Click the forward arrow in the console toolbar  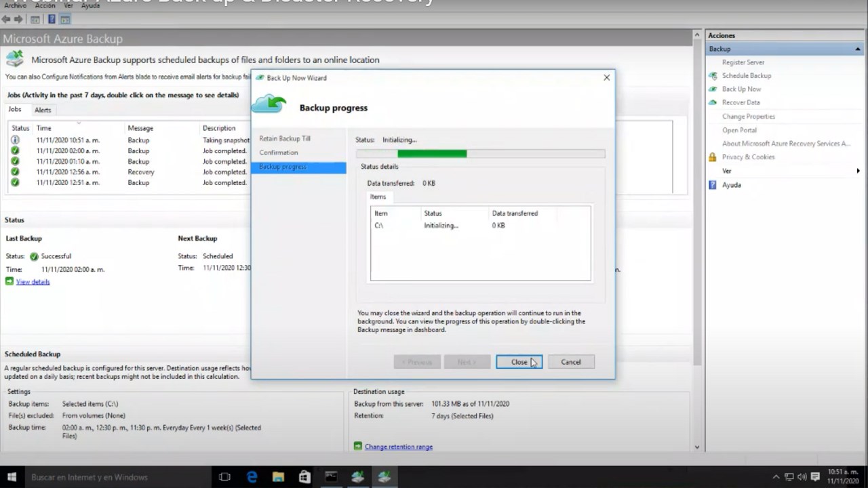[19, 19]
